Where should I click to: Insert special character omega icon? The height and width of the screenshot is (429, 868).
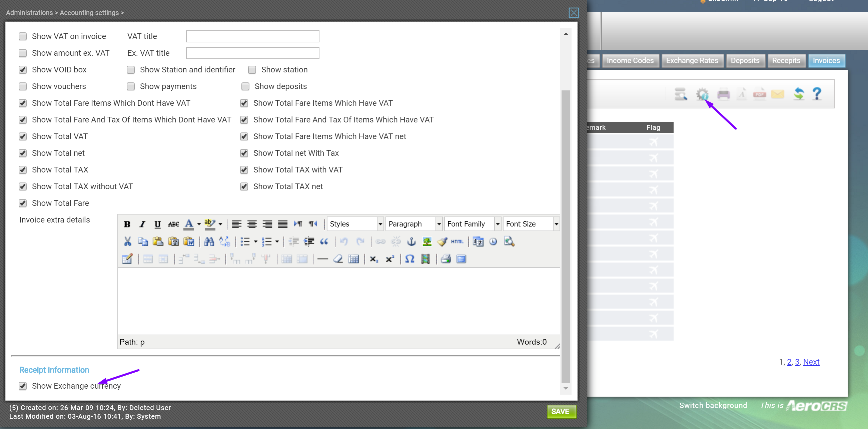tap(410, 259)
